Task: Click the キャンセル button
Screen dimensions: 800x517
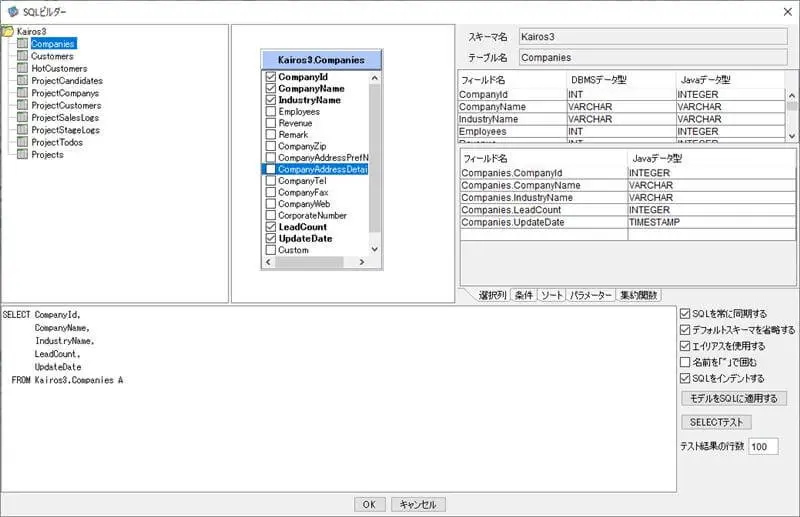Action: coord(418,504)
